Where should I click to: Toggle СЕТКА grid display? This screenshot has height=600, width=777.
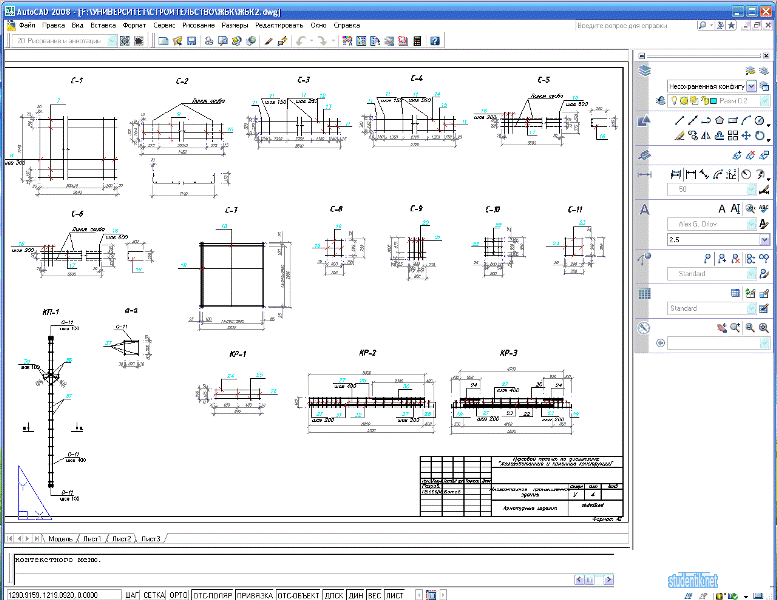154,595
